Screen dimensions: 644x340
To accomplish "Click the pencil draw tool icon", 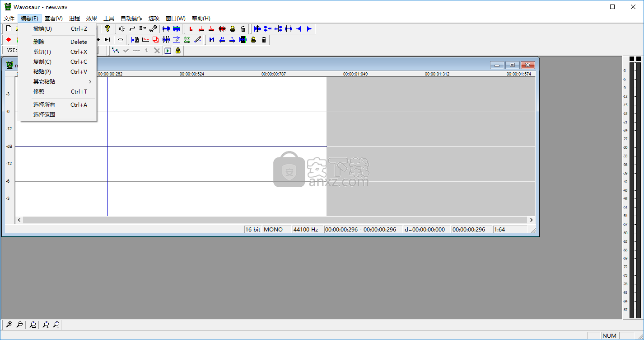I will (197, 39).
